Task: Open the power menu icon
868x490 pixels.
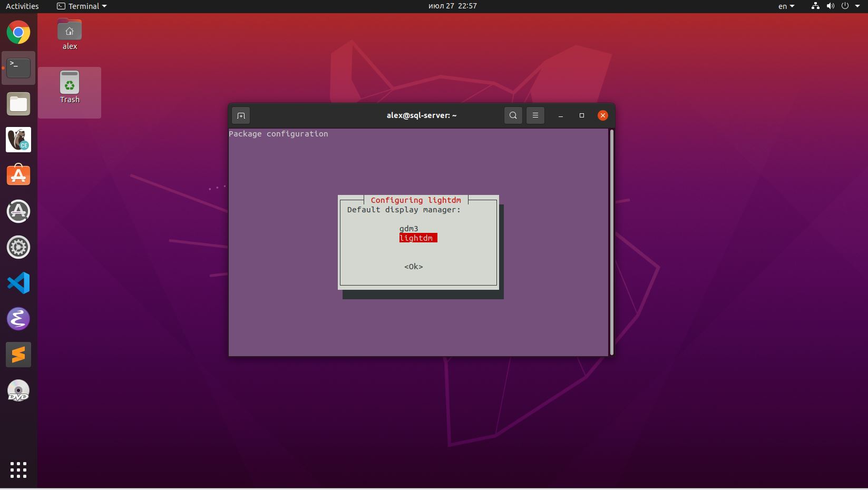Action: click(x=845, y=6)
